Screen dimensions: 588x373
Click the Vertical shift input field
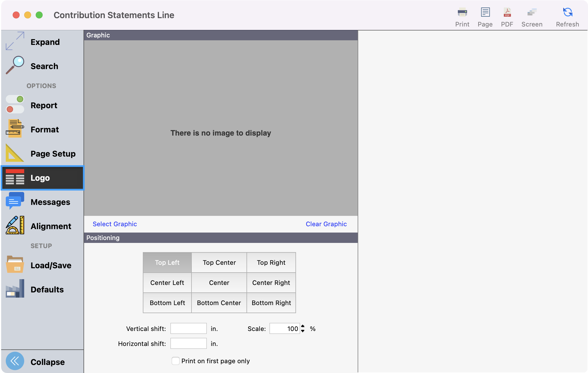188,328
